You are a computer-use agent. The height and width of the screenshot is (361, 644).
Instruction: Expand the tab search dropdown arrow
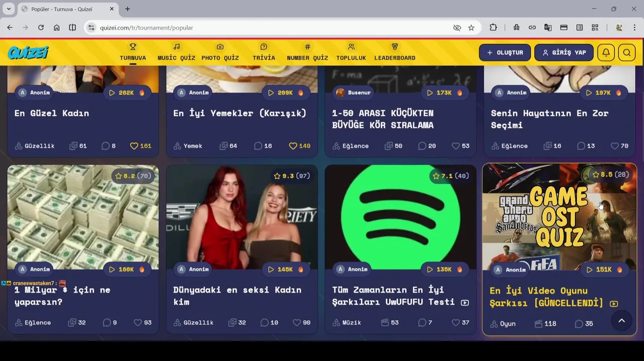[9, 9]
